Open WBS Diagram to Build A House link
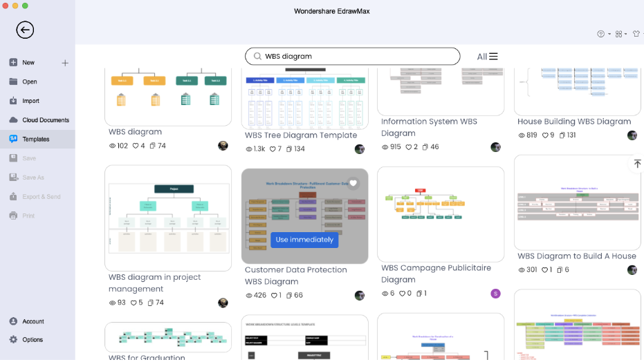Image resolution: width=644 pixels, height=362 pixels. coord(577,256)
